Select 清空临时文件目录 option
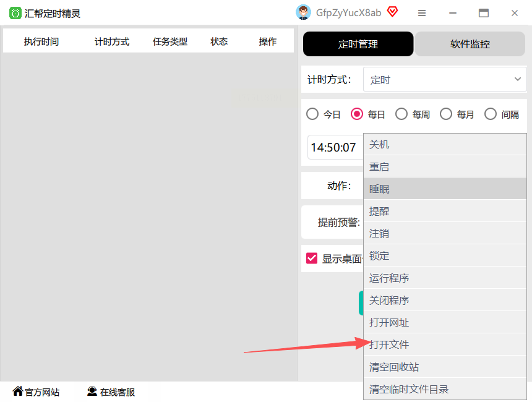This screenshot has height=402, width=532. click(x=445, y=389)
